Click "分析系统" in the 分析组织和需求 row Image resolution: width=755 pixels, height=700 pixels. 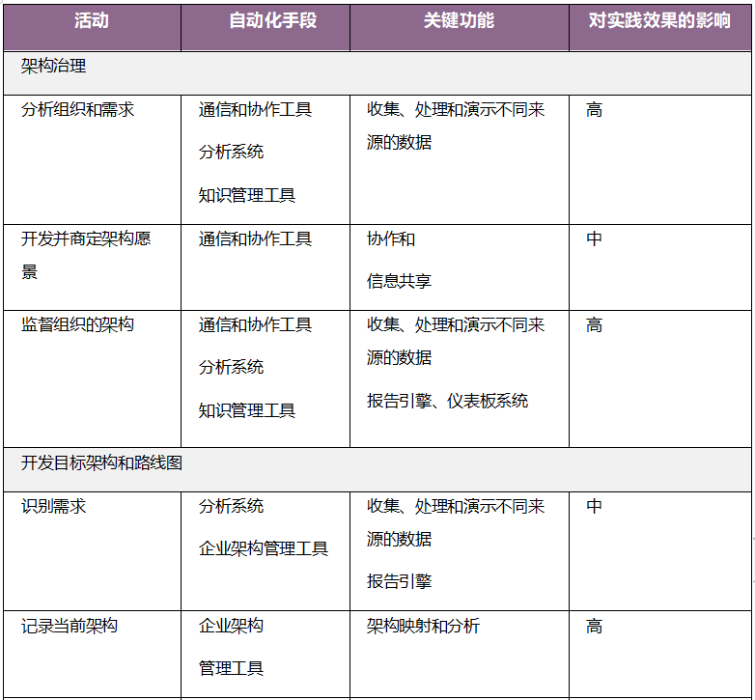click(x=231, y=153)
